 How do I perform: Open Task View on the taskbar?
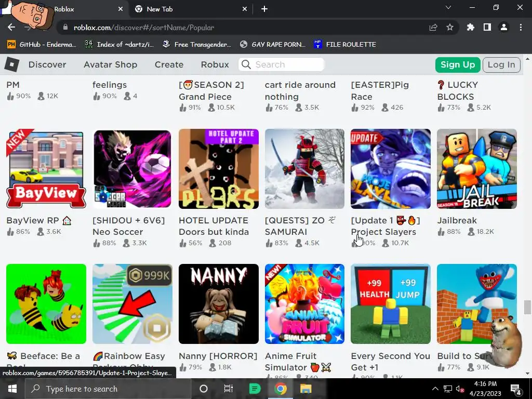pyautogui.click(x=229, y=389)
